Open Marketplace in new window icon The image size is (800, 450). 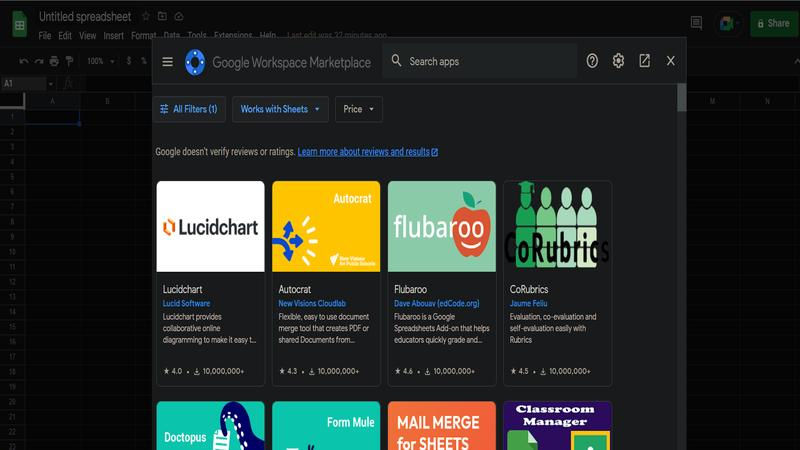click(644, 61)
